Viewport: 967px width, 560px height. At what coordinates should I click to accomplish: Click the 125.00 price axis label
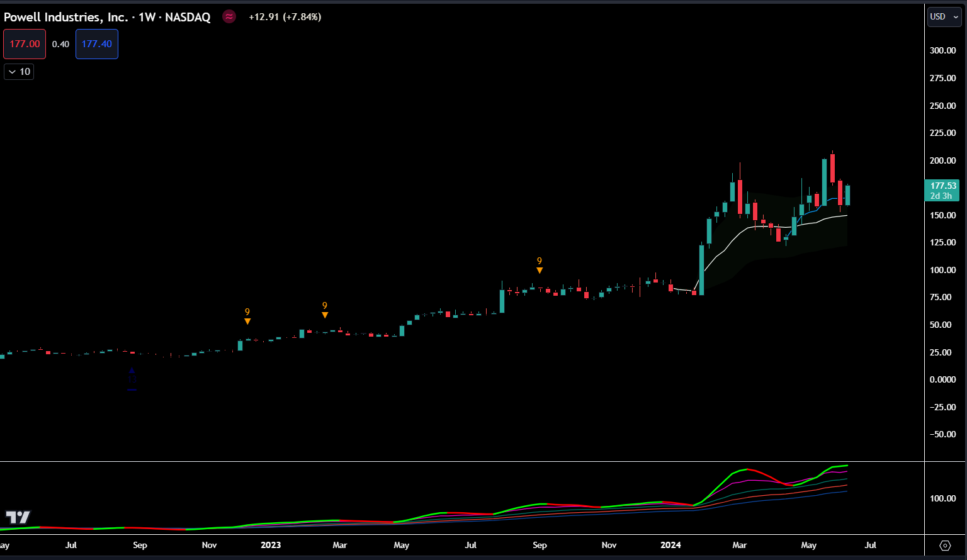tap(943, 242)
